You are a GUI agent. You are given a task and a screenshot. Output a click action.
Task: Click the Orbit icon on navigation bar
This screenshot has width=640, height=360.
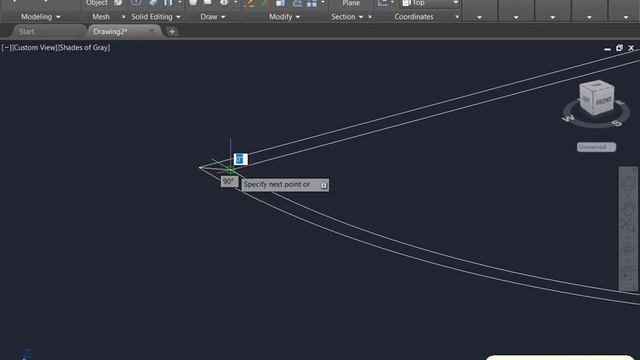coord(628,250)
